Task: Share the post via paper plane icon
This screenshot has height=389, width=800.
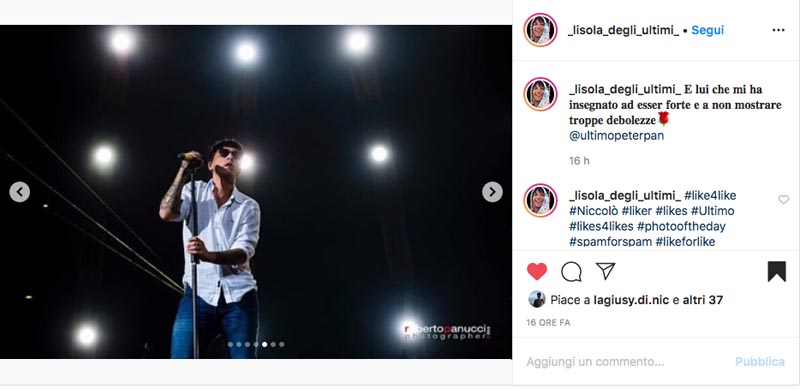Action: pyautogui.click(x=606, y=271)
